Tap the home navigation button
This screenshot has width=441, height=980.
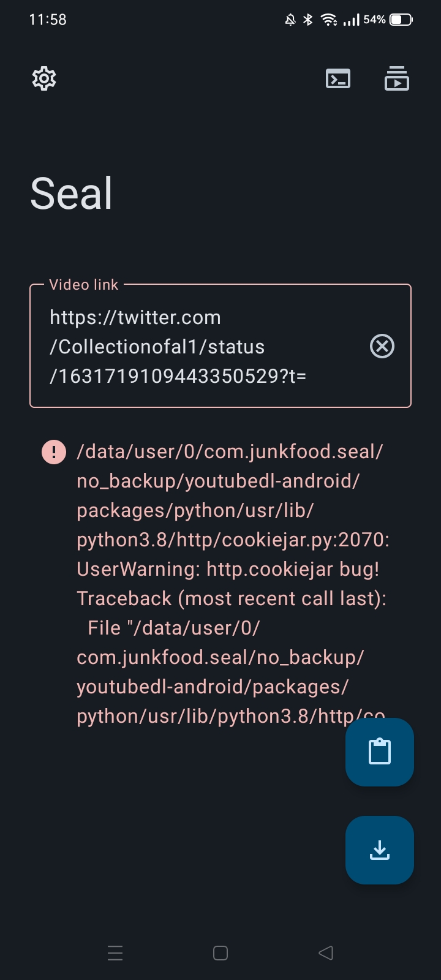click(x=219, y=952)
